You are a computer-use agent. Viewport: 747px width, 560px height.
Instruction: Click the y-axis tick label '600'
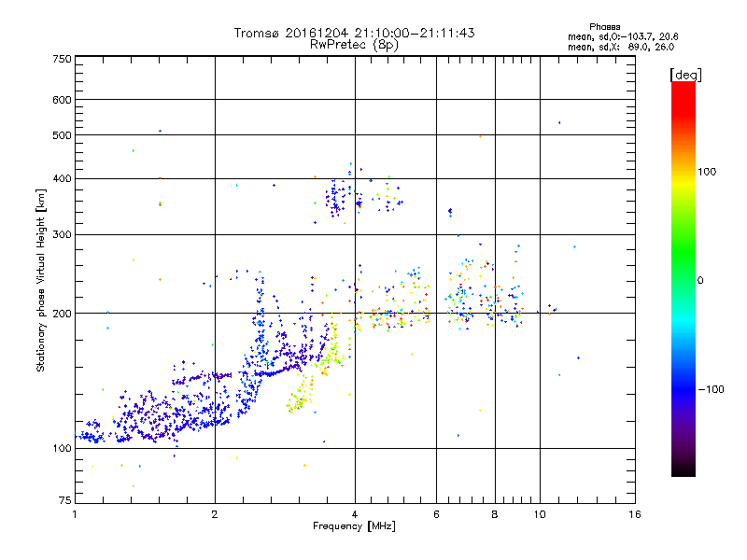click(62, 100)
